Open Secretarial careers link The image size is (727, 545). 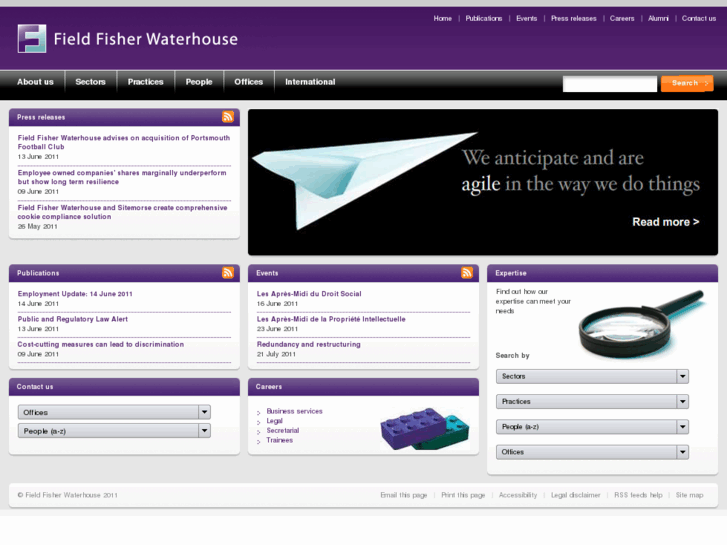click(x=283, y=430)
